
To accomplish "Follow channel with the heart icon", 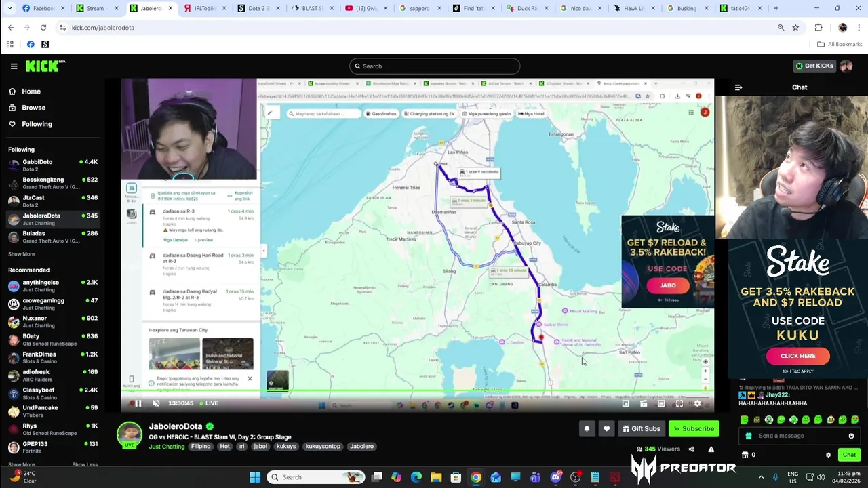I will tap(606, 428).
